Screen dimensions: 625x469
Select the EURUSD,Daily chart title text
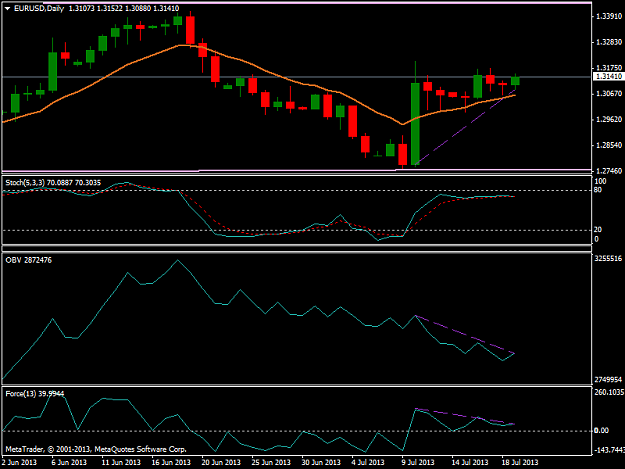click(39, 8)
